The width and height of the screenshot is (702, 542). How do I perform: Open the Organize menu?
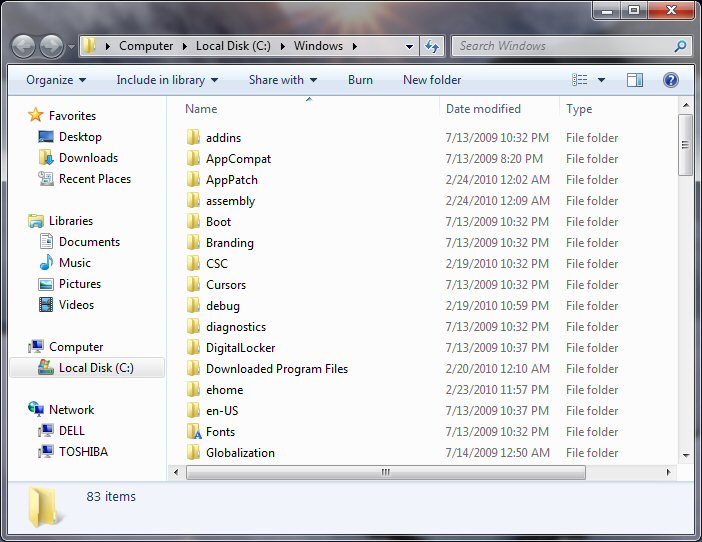[56, 80]
